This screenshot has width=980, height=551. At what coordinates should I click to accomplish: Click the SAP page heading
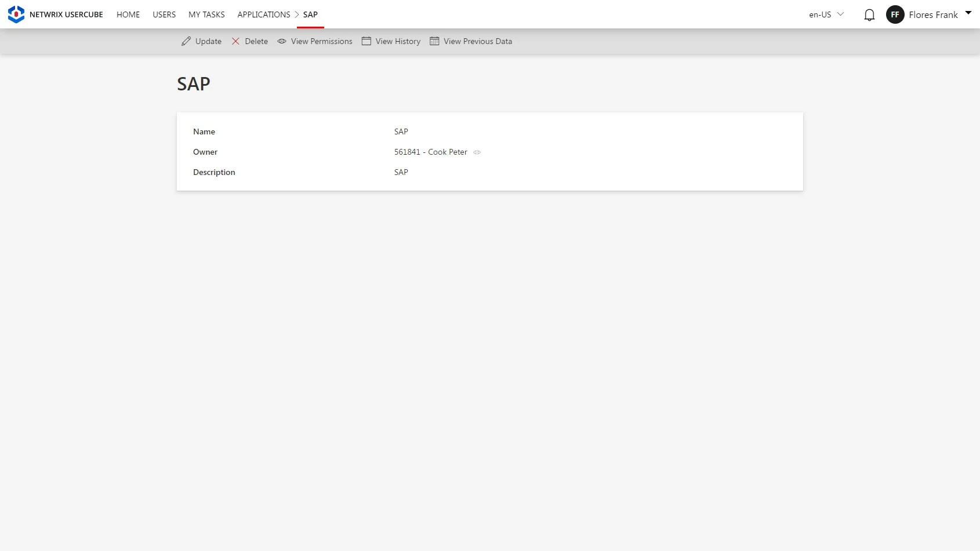coord(194,84)
